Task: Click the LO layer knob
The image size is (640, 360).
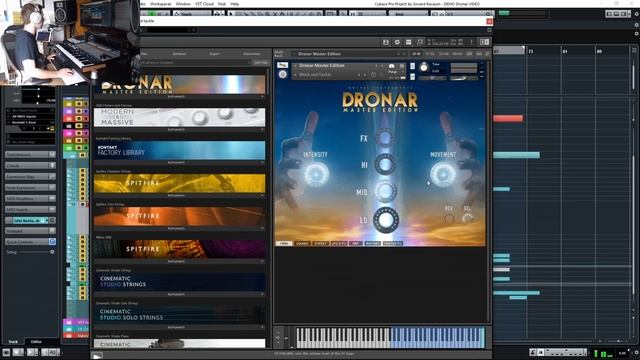Action: 385,220
